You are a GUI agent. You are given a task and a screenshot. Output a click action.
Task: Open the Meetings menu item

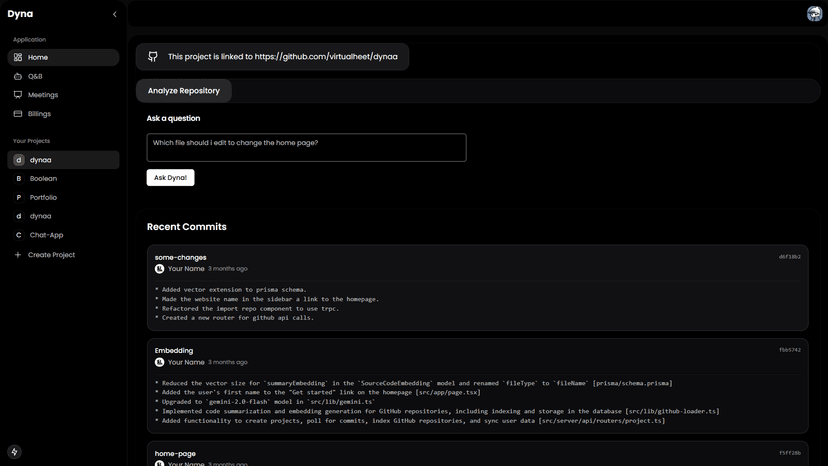pos(63,95)
